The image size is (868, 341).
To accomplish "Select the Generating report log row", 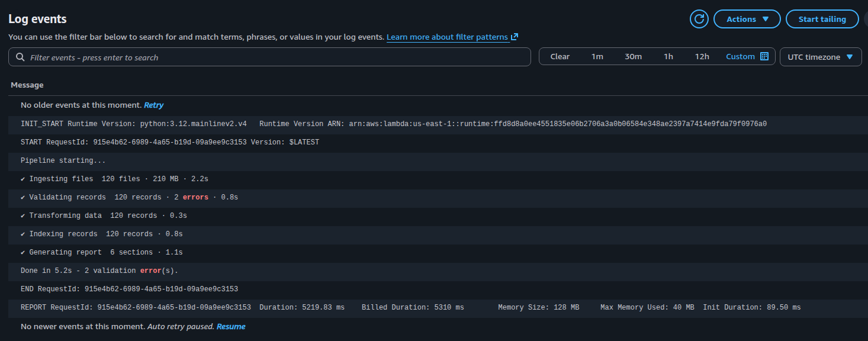I will click(x=438, y=252).
